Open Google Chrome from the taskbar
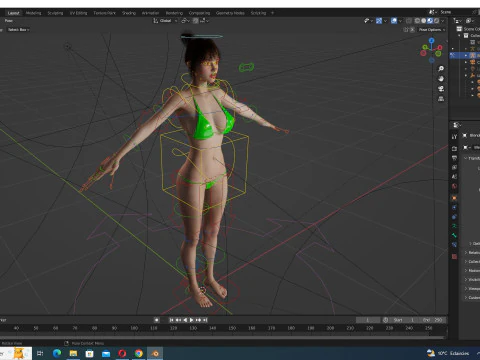 click(x=139, y=353)
